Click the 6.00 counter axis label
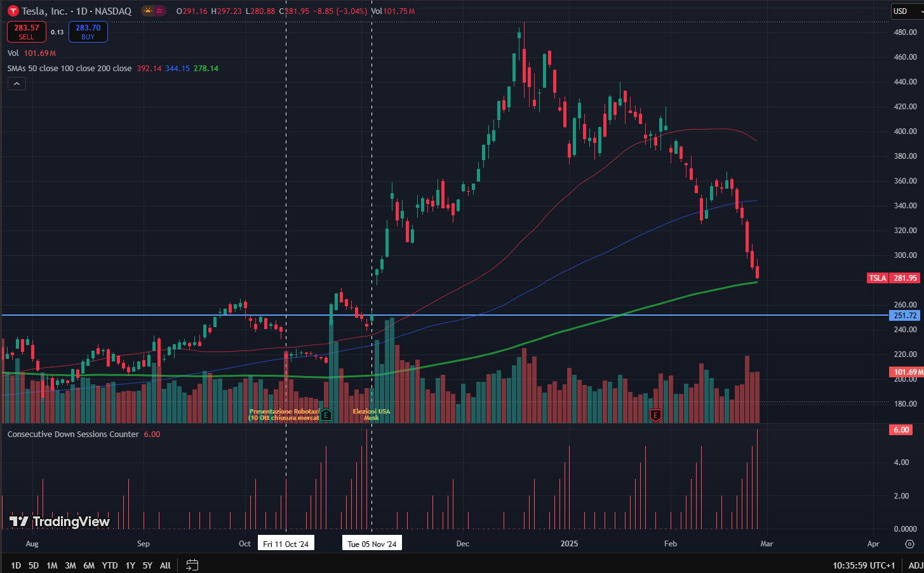This screenshot has width=924, height=573. point(902,430)
